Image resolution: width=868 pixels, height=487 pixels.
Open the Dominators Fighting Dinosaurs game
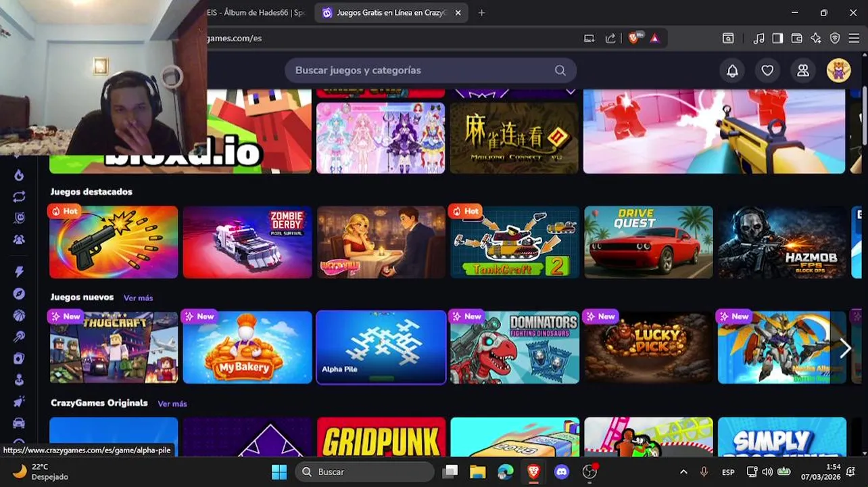coord(515,348)
